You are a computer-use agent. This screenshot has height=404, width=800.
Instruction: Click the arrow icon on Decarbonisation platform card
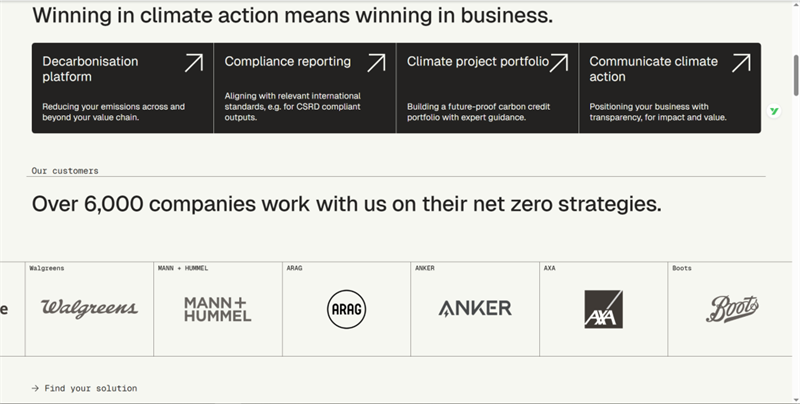[x=193, y=63]
